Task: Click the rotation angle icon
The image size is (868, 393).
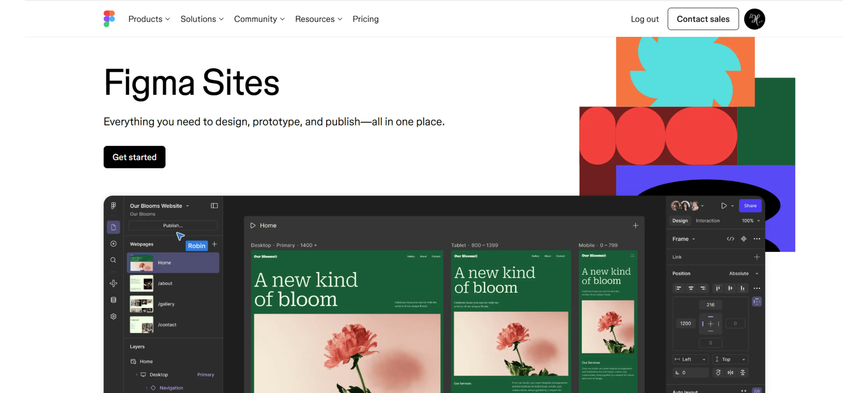Action: point(678,372)
